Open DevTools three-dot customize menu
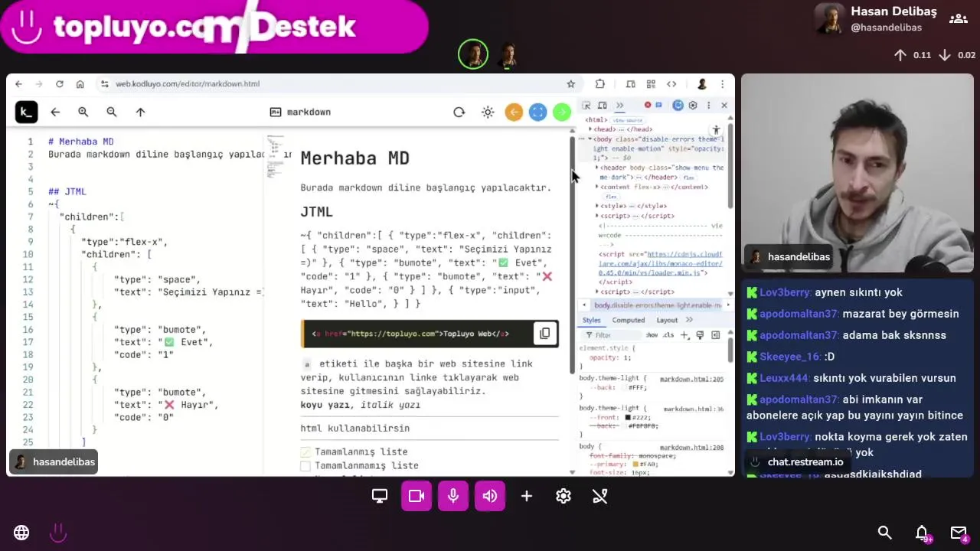Viewport: 980px width, 551px height. [x=708, y=106]
